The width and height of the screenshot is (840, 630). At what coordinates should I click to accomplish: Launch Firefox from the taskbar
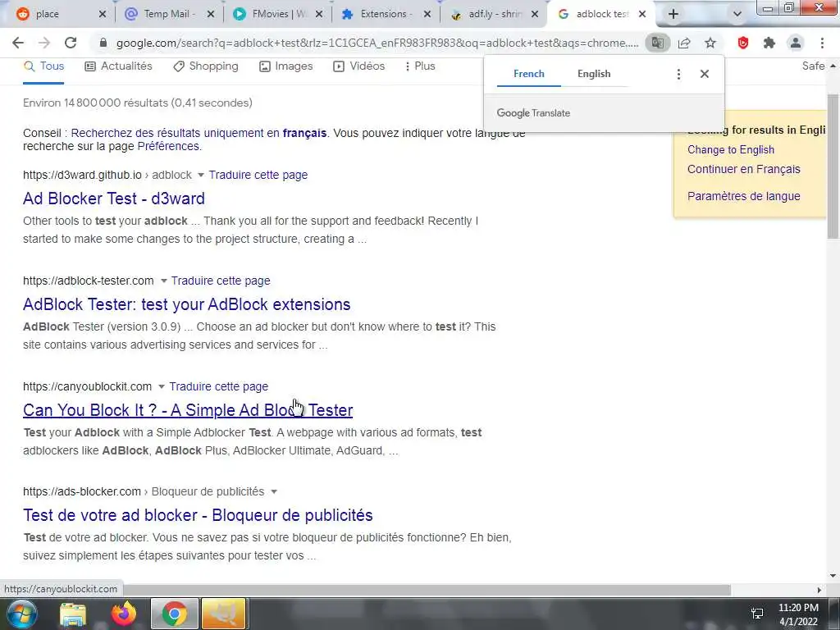coord(124,614)
